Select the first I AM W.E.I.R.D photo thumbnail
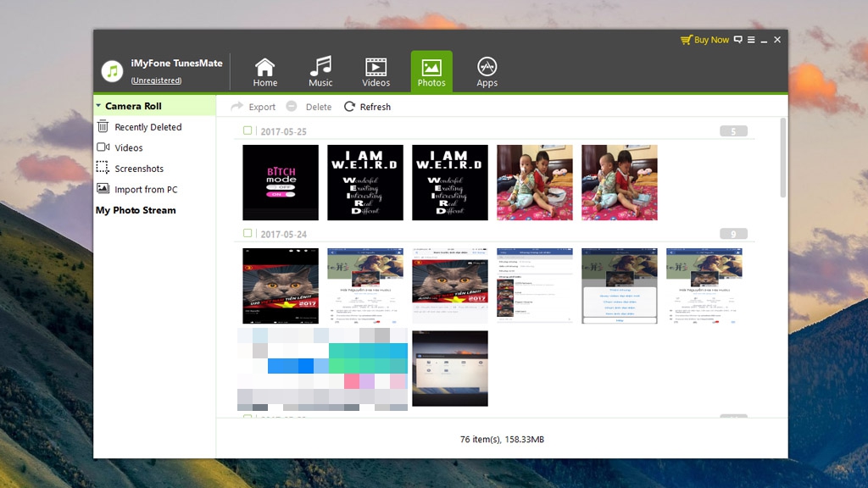 (x=365, y=182)
